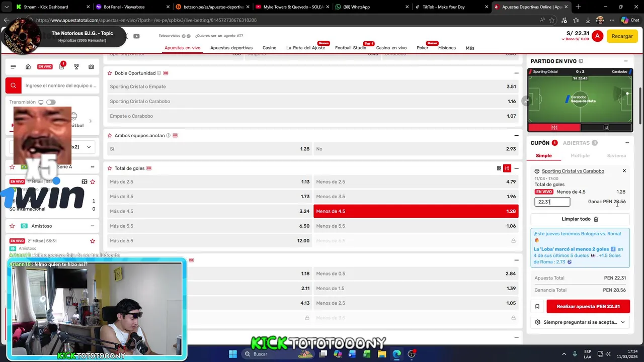Open Sporting Cristal vs Carabobo link in coupon
The image size is (644, 362).
[x=573, y=171]
